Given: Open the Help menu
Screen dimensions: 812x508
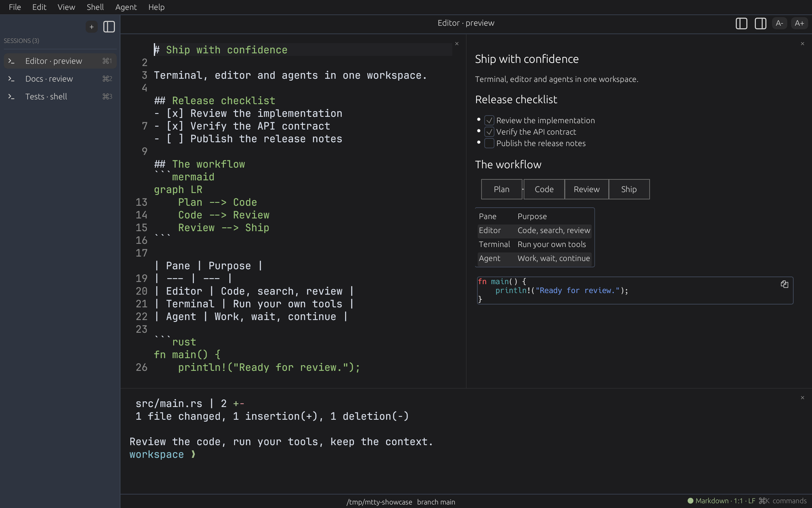Looking at the screenshot, I should [x=156, y=7].
